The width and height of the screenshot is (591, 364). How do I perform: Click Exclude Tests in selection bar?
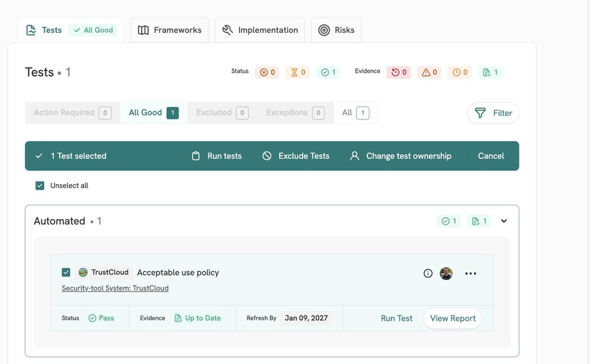tap(296, 156)
